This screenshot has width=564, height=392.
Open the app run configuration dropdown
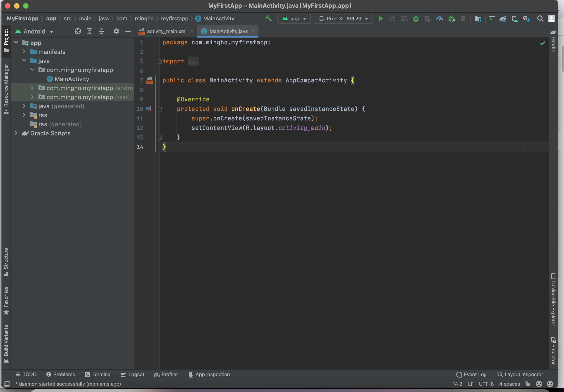click(x=294, y=19)
